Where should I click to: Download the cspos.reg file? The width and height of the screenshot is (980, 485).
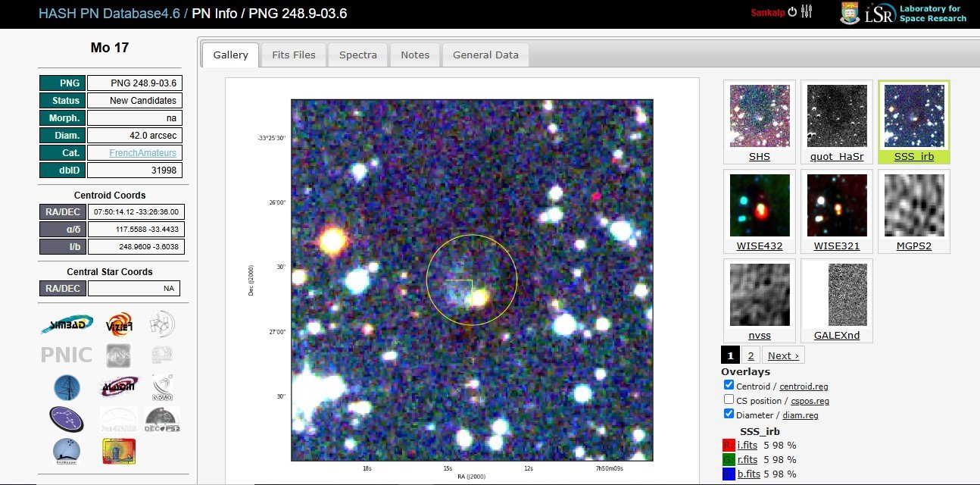(x=810, y=400)
